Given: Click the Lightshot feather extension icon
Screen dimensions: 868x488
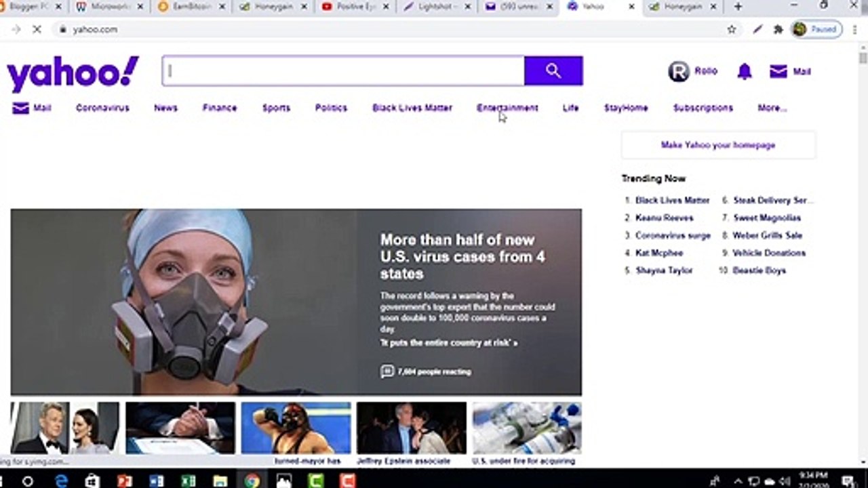Looking at the screenshot, I should (757, 29).
